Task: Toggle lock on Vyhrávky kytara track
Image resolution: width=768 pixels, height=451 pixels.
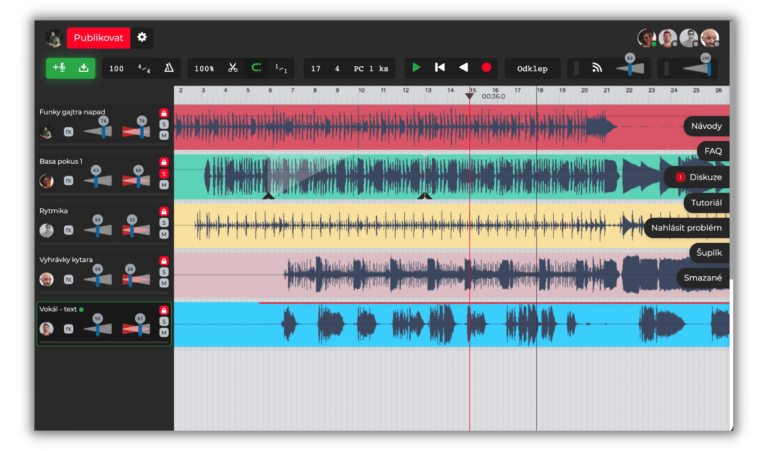Action: coord(164,260)
